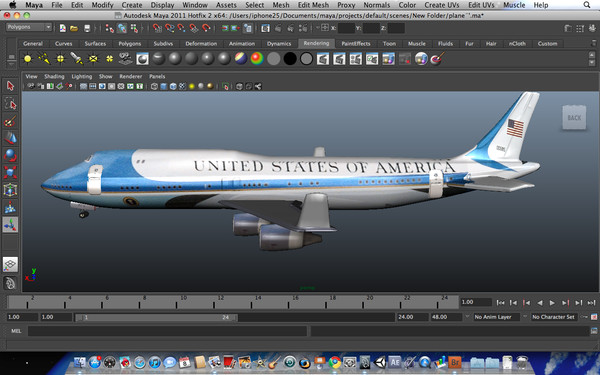Toggle Make Live magnet icon
Viewport: 600px width, 375px height.
click(x=206, y=28)
